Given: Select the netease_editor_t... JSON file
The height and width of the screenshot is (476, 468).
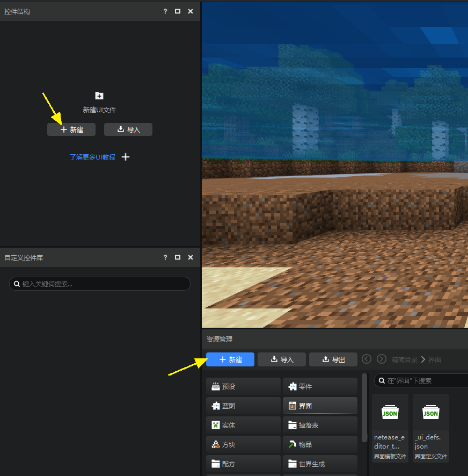Looking at the screenshot, I should (x=390, y=428).
